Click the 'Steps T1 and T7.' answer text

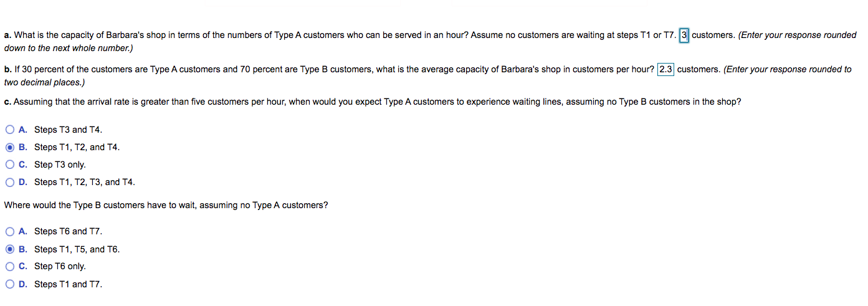68,284
